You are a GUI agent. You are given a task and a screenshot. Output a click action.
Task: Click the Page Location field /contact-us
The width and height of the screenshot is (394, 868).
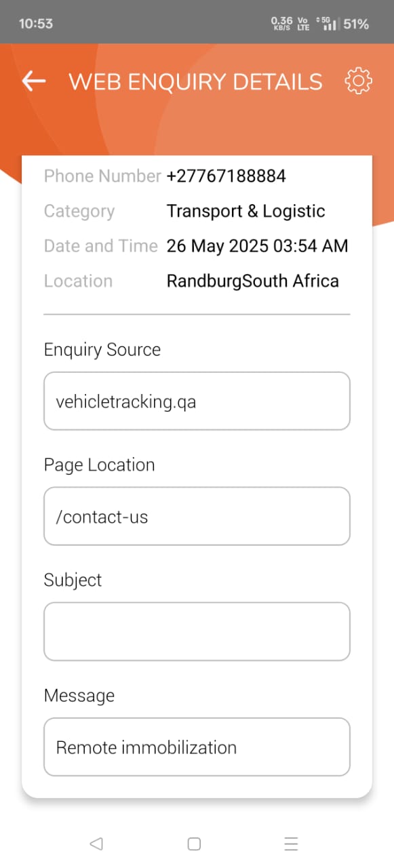pos(197,516)
